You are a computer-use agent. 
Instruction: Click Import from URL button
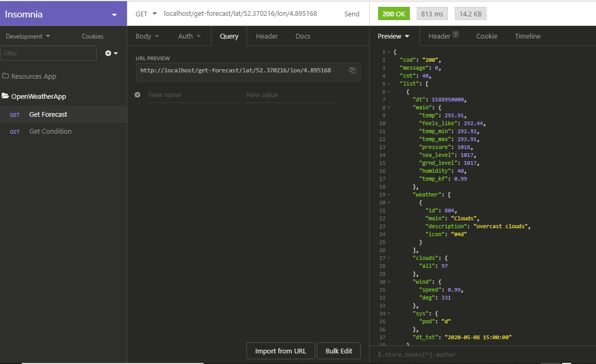pos(281,351)
